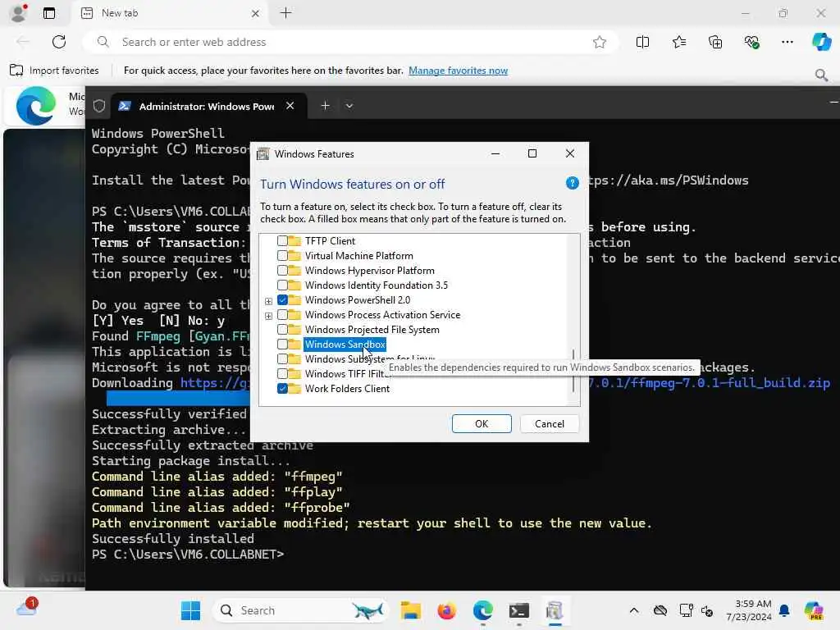
Task: Check Windows Identity Foundation 3.5
Action: click(282, 285)
